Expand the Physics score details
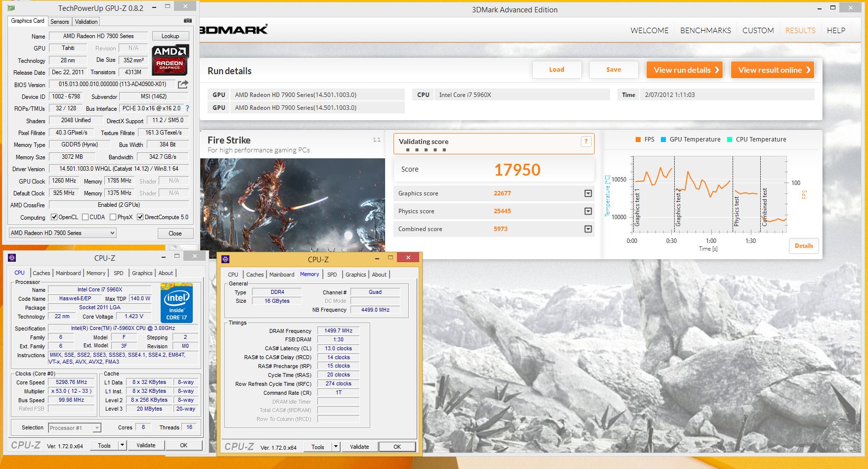 [588, 211]
